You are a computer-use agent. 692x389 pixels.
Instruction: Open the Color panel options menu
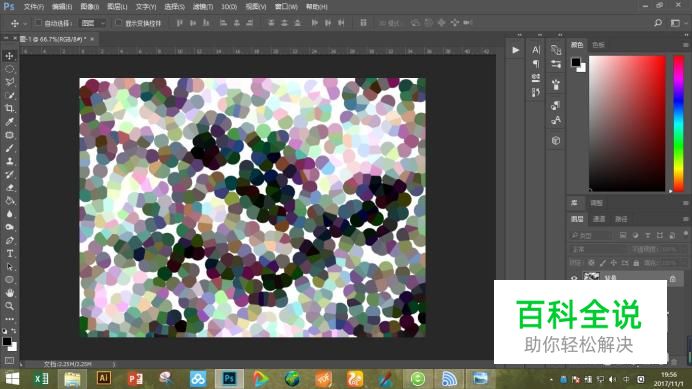point(685,45)
